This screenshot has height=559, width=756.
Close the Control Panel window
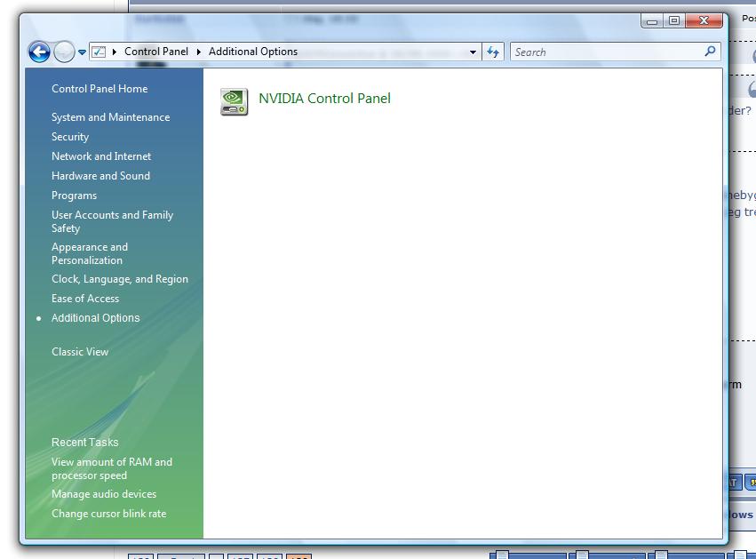pos(704,20)
